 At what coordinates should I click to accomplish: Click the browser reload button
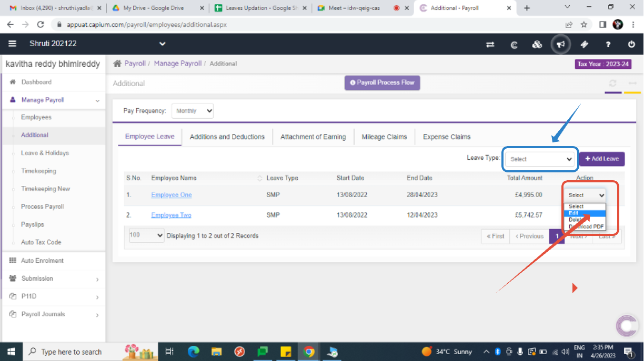tap(41, 25)
